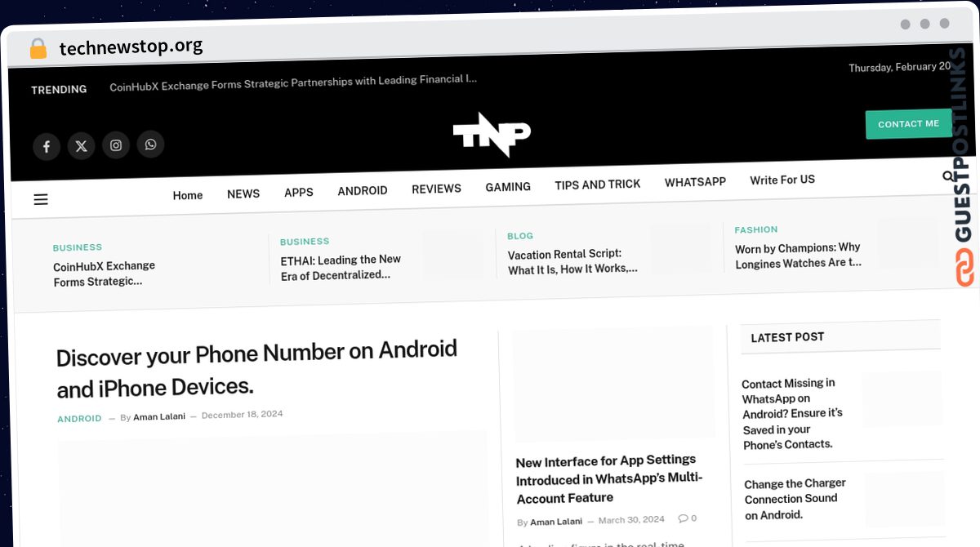The image size is (980, 547).
Task: Click the comment bubble icon
Action: 683,518
